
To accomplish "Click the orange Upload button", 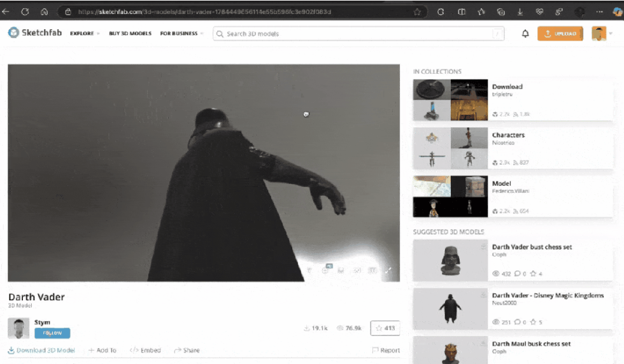I will tap(560, 34).
